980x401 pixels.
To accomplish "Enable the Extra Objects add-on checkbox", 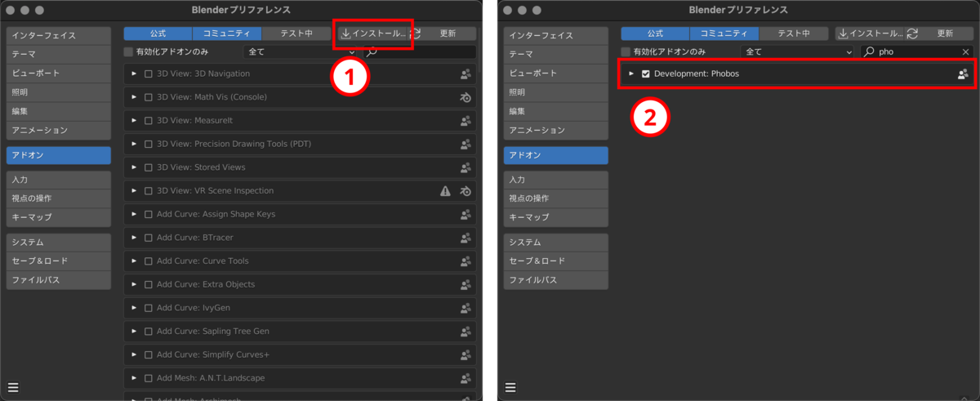I will (x=149, y=284).
